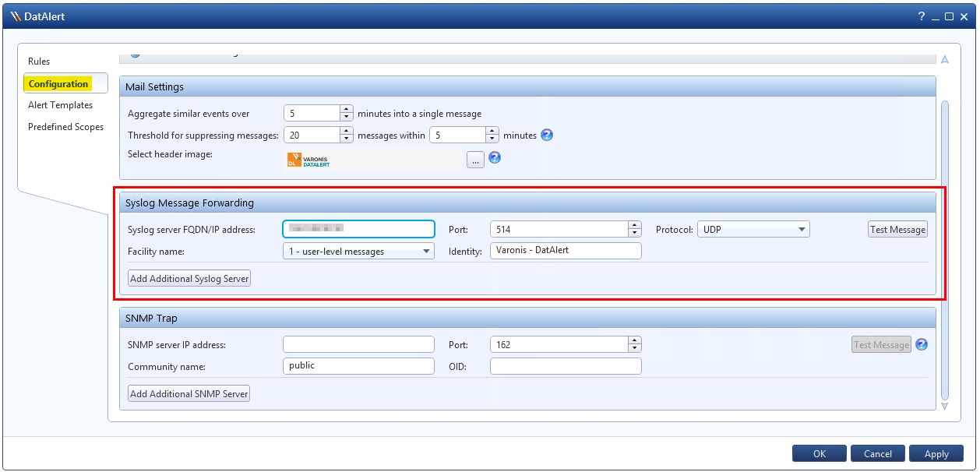The width and height of the screenshot is (980, 472).
Task: Click the SNMP Trap section header
Action: [x=527, y=318]
